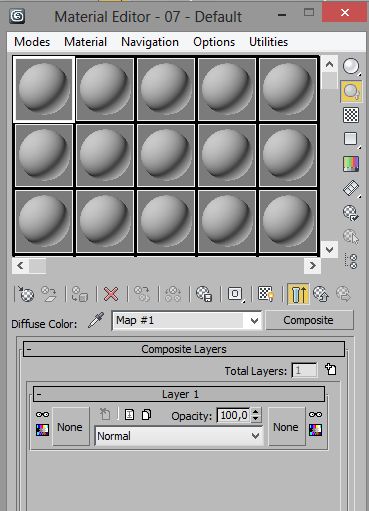Click the Opacity spinner up arrow
Screen dimensions: 369x511
(255, 412)
